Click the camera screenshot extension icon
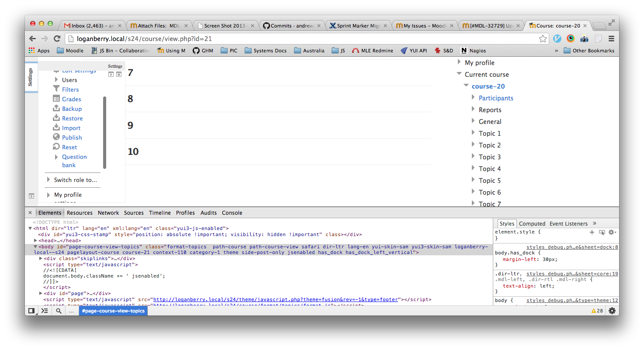The height and width of the screenshot is (350, 644). pos(584,38)
